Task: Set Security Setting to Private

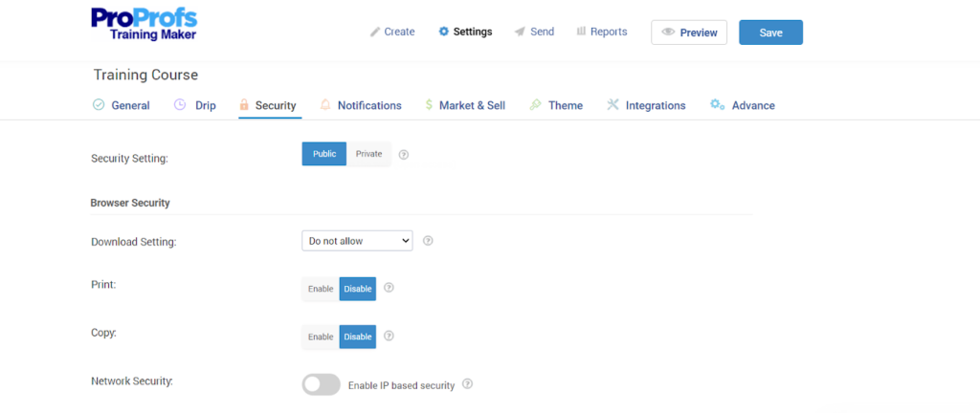Action: pyautogui.click(x=368, y=154)
